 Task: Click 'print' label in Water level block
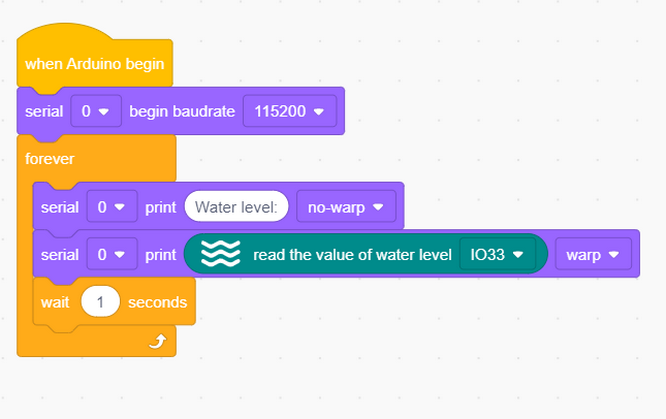[161, 207]
